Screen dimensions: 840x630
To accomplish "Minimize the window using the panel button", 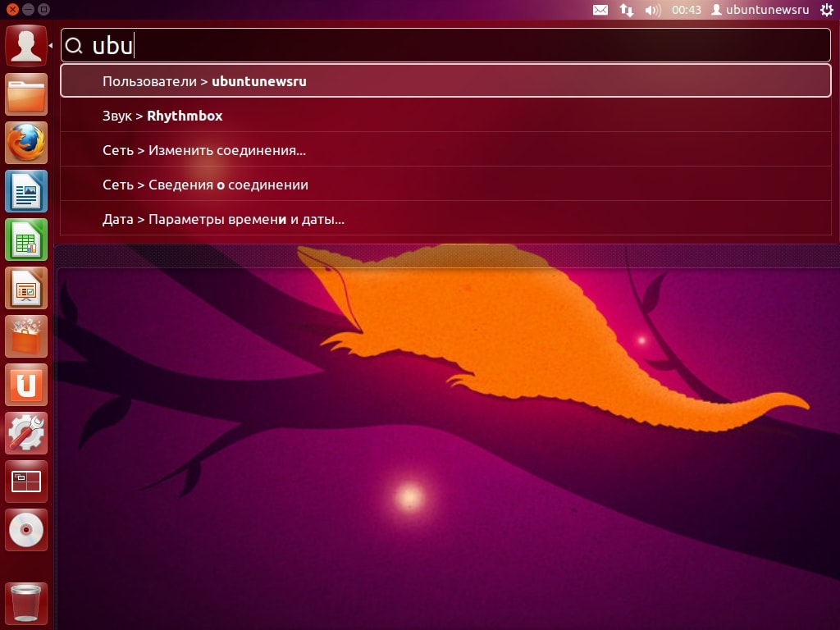I will click(x=29, y=9).
